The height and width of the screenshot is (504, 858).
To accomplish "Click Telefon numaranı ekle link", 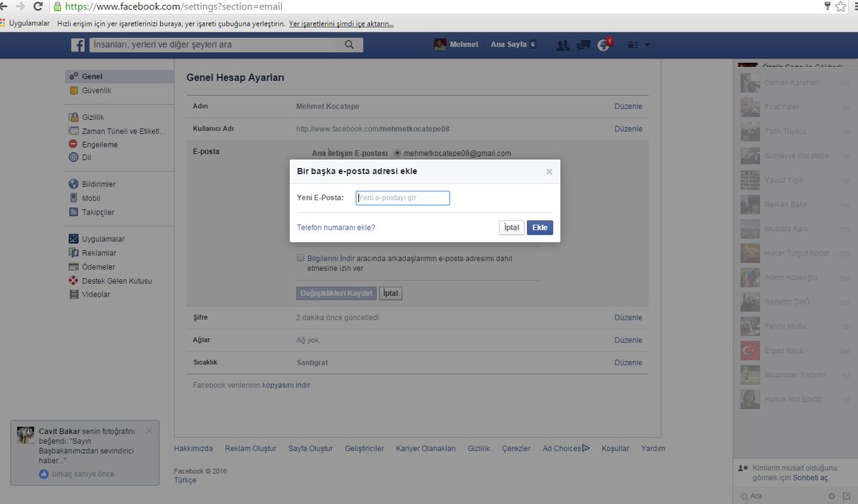I will (x=336, y=227).
